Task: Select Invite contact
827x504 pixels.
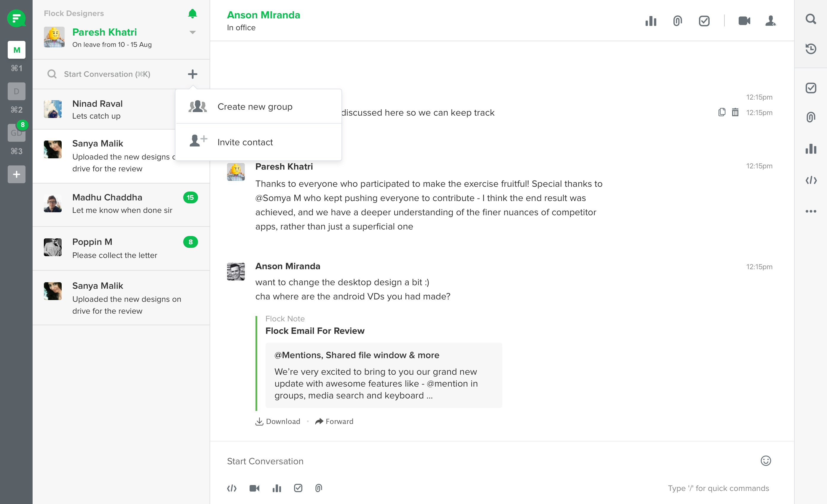Action: pyautogui.click(x=258, y=142)
